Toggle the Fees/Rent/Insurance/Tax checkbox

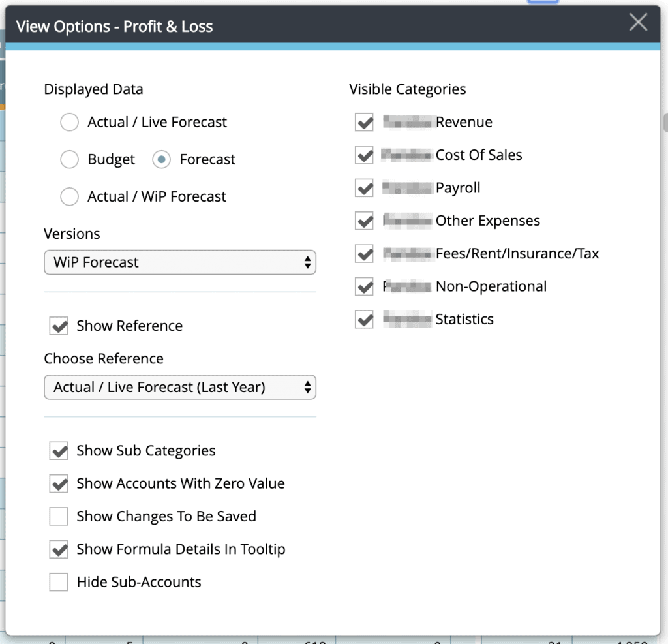click(x=365, y=254)
